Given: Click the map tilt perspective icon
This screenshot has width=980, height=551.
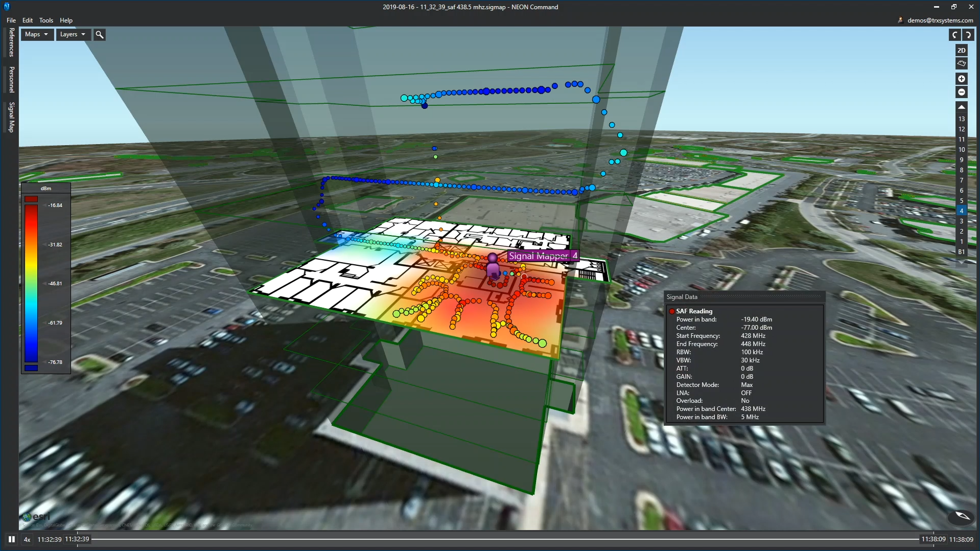Looking at the screenshot, I should [961, 63].
